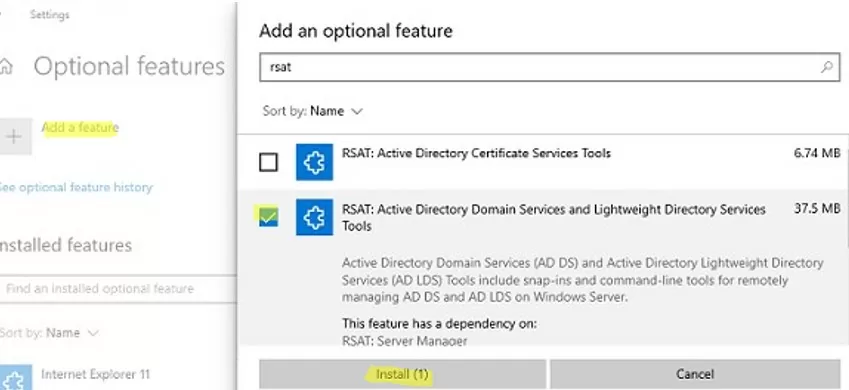Click the 6.74 MB size value
This screenshot has width=849, height=390.
817,153
